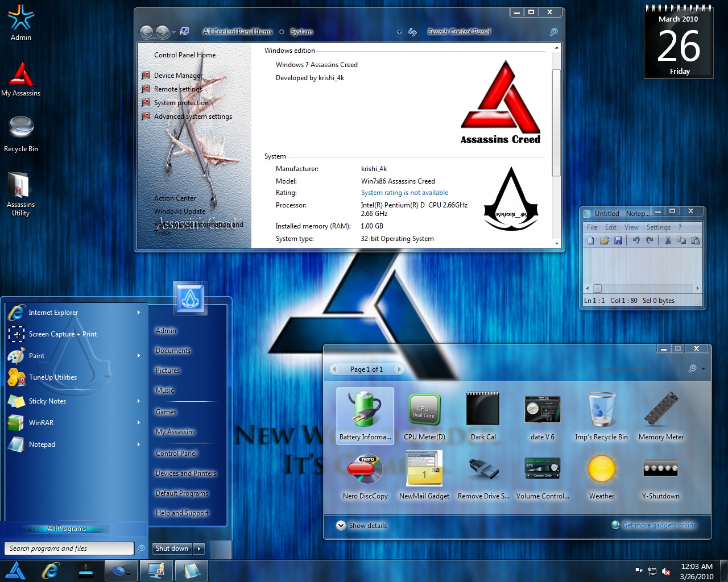Click the System window vertical scrollbar thumb
Viewport: 728px width, 582px height.
coord(556,122)
